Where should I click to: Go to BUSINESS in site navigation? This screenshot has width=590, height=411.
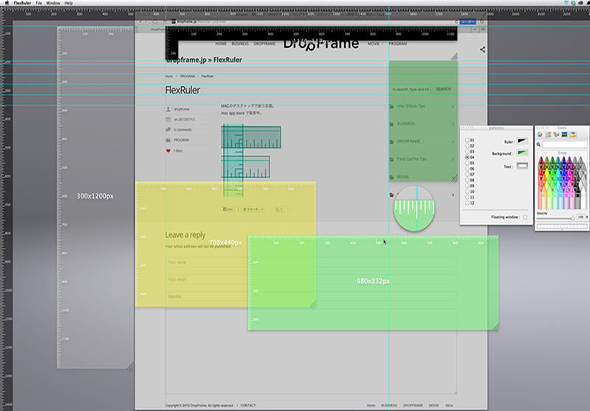coord(240,44)
